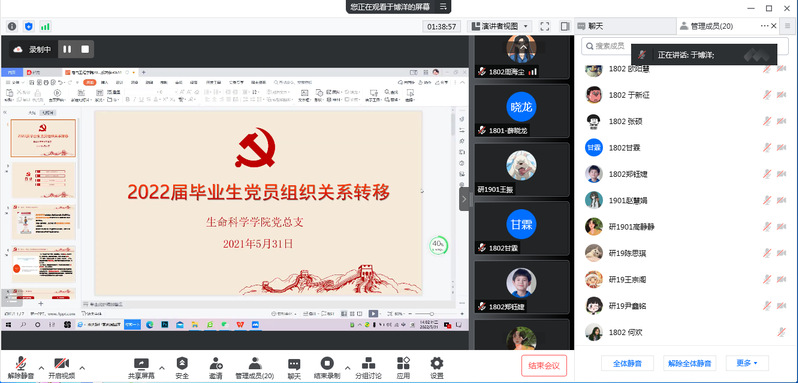The image size is (798, 383).
Task: Click the 40% progress circle on shared screen
Action: pyautogui.click(x=438, y=245)
